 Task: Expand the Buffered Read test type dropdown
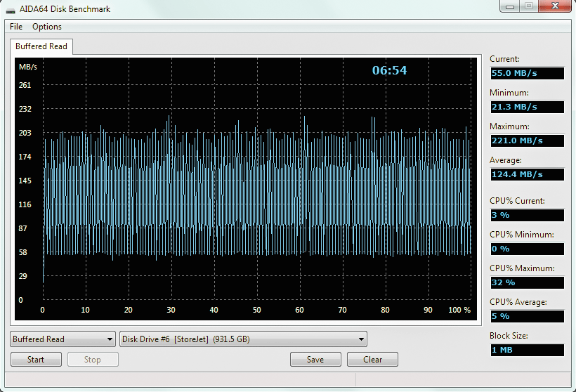tap(63, 339)
